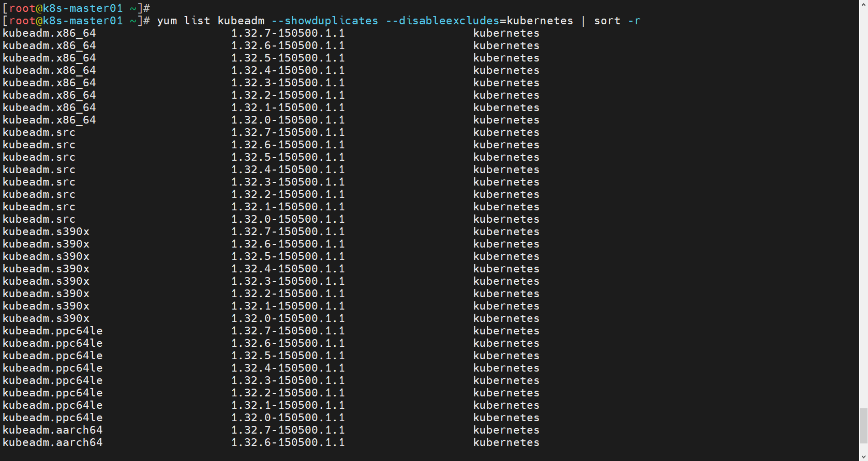868x461 pixels.
Task: Click version 1.32.3 in the kubeadm.src row
Action: [288, 182]
